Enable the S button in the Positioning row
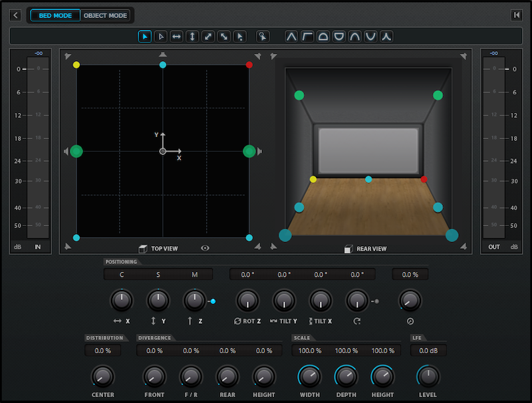Viewport: 532px width, 403px height. click(158, 273)
